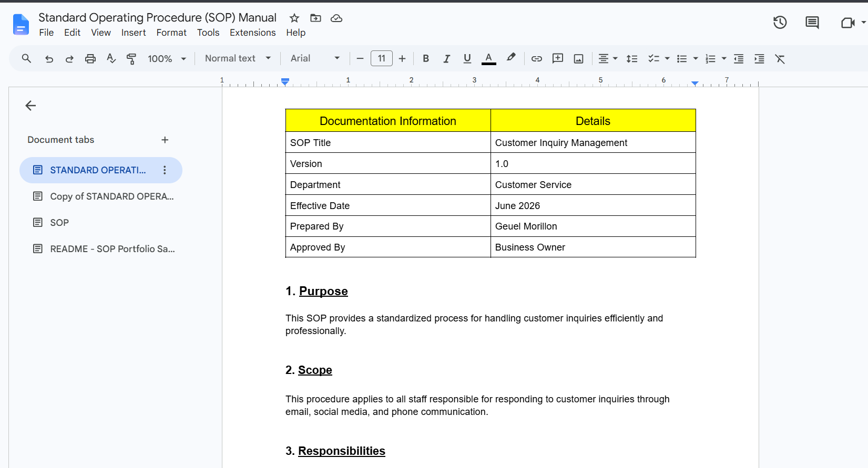Clear text formatting
The height and width of the screenshot is (468, 868).
(780, 59)
